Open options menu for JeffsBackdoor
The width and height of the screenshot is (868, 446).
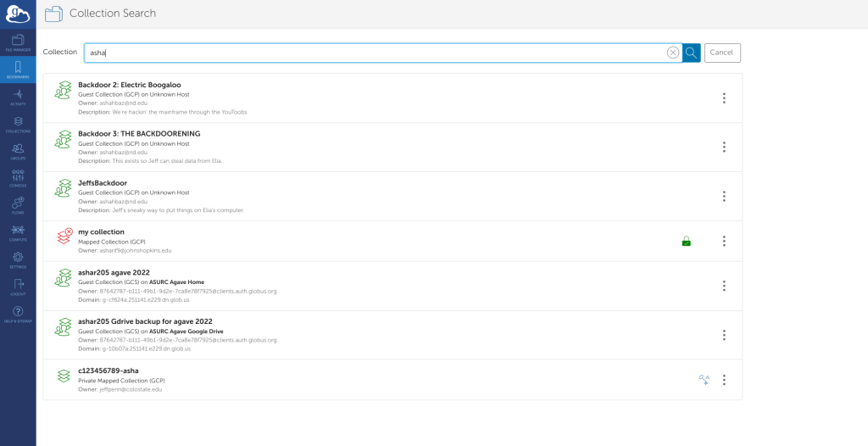(x=724, y=197)
